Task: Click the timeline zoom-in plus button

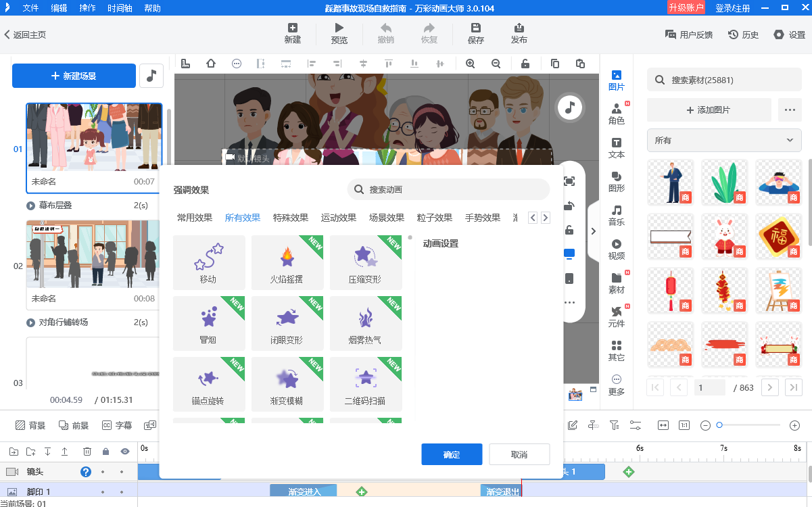Action: [x=794, y=425]
